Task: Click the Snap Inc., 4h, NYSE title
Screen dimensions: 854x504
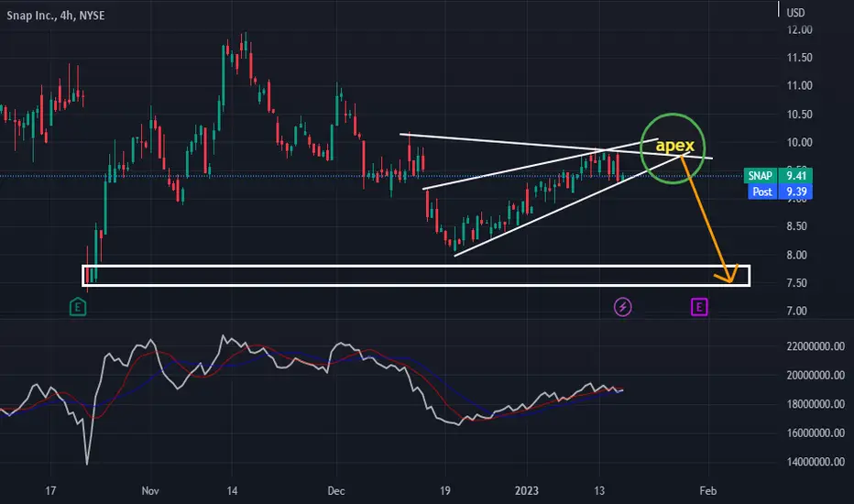Action: coord(56,16)
